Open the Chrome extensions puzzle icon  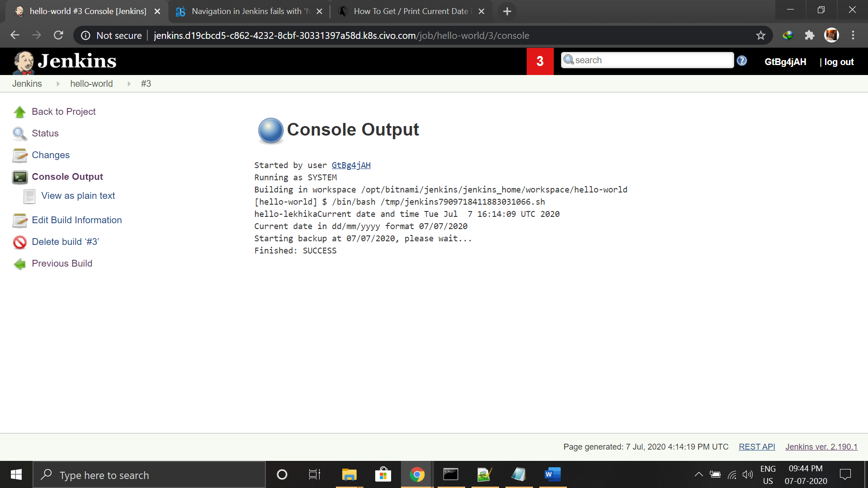click(x=810, y=35)
